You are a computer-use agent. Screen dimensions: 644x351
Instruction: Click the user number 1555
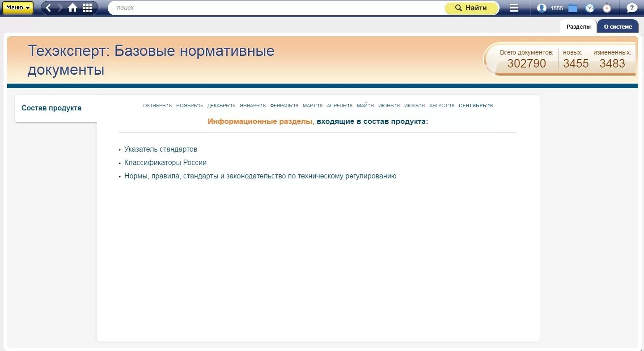[557, 8]
